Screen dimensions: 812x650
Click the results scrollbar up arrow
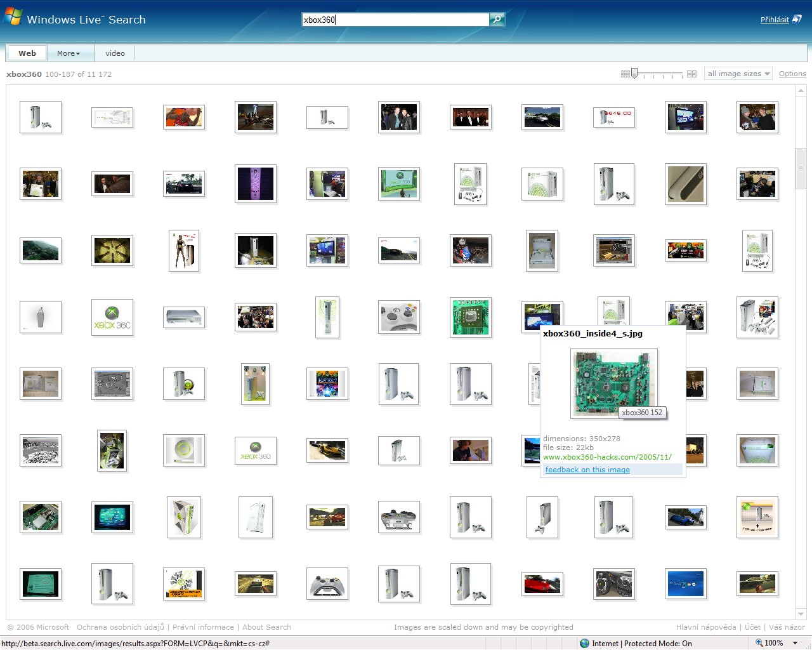pos(801,91)
